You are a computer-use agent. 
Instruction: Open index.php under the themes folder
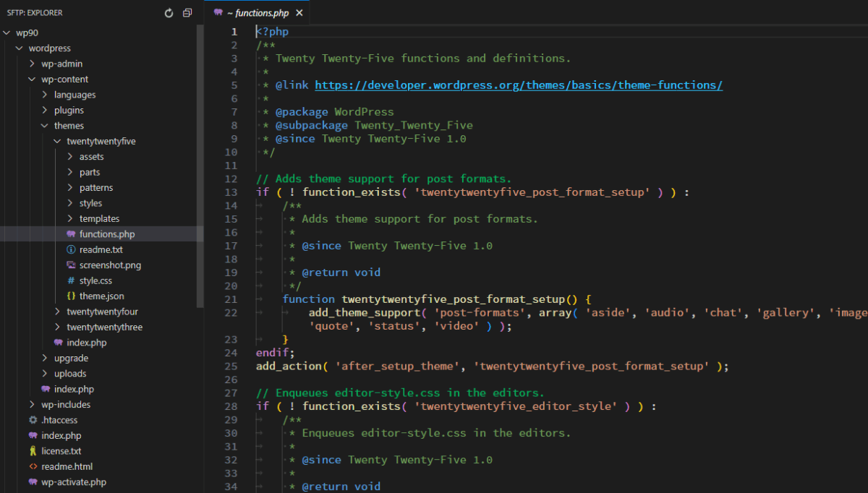click(x=87, y=343)
